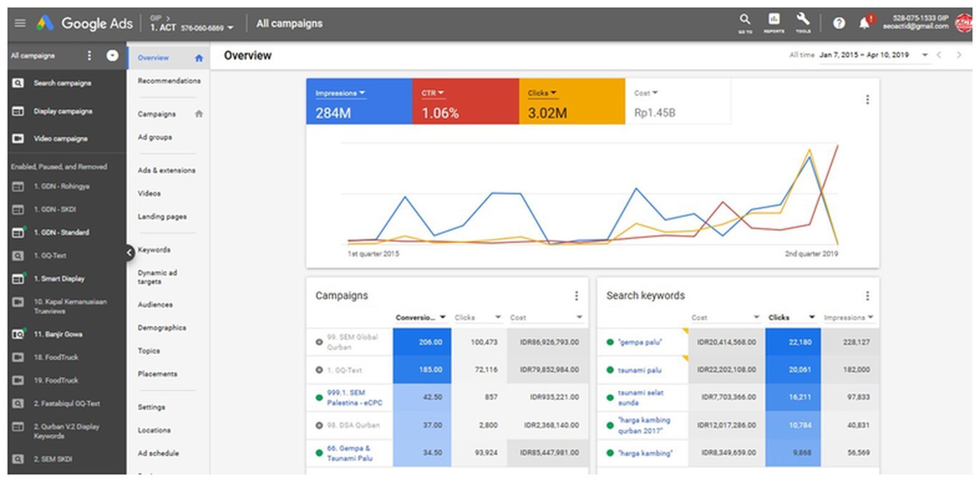Go to next date range arrow
This screenshot has height=482, width=980.
[959, 55]
